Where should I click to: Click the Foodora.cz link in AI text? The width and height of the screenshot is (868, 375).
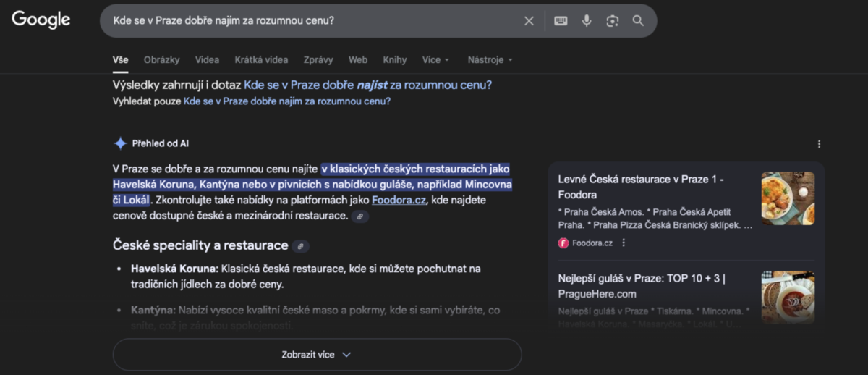click(400, 201)
